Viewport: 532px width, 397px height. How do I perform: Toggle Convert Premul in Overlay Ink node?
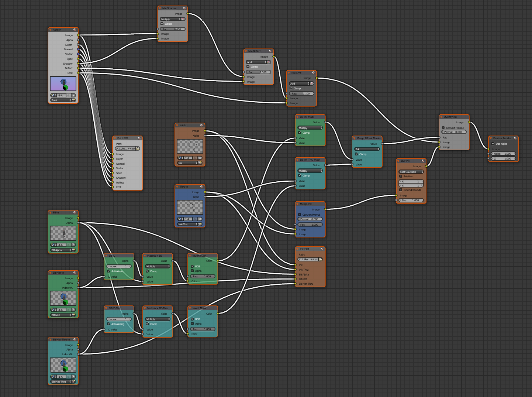(x=443, y=128)
